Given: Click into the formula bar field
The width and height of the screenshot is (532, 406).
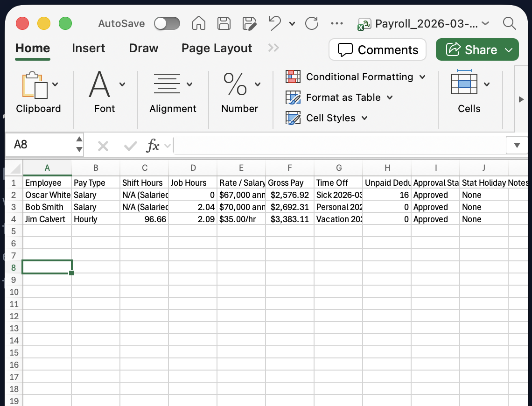Looking at the screenshot, I should tap(339, 146).
